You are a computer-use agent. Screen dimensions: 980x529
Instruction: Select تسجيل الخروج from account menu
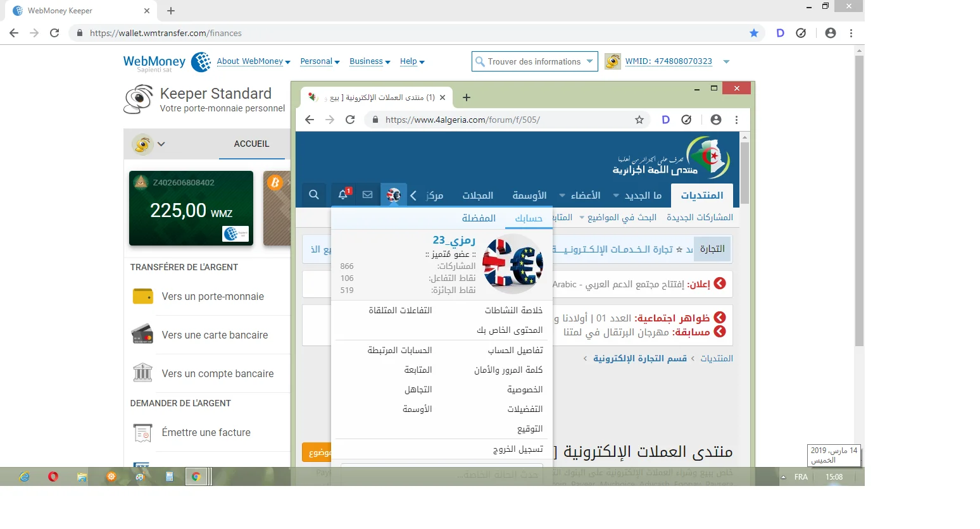point(518,449)
